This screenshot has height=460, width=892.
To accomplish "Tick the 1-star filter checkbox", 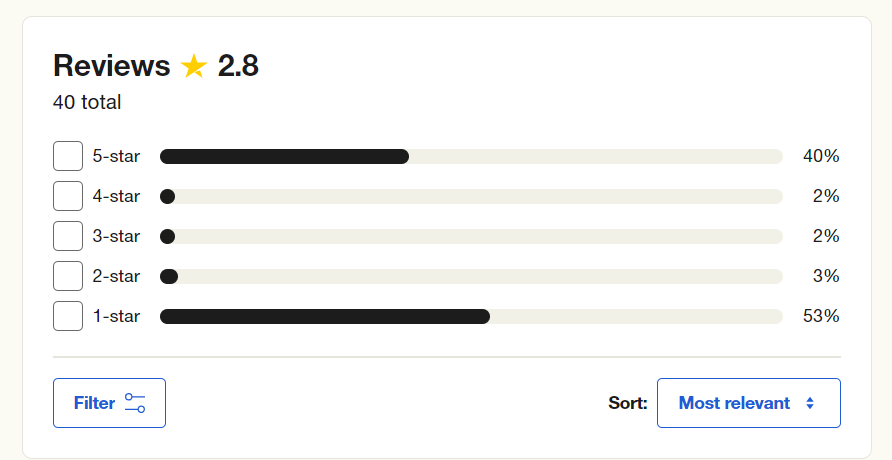I will coord(68,316).
